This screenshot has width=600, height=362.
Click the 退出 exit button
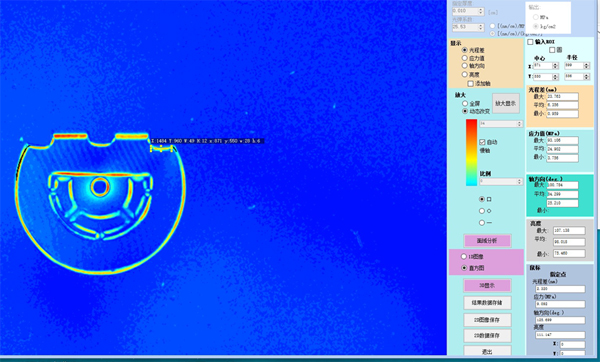click(487, 351)
